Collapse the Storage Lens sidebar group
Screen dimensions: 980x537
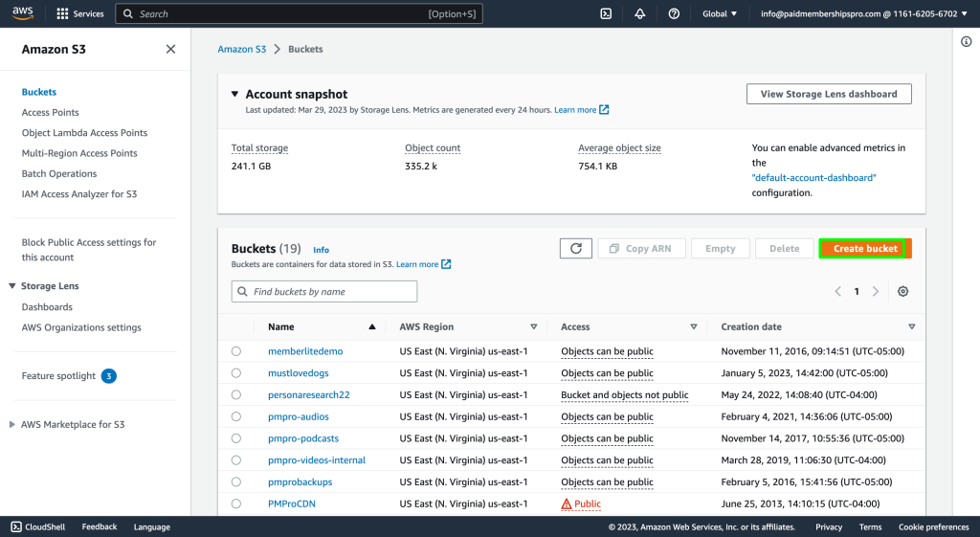click(x=11, y=285)
